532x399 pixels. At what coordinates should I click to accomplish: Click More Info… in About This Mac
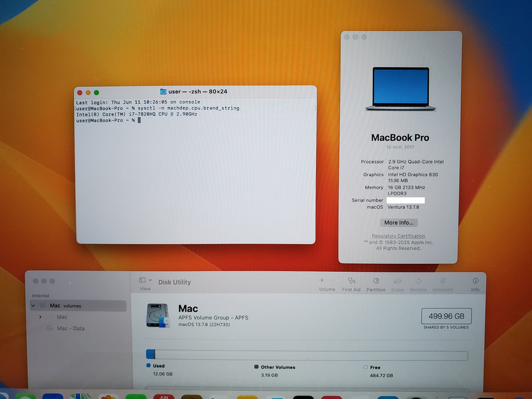(x=399, y=222)
